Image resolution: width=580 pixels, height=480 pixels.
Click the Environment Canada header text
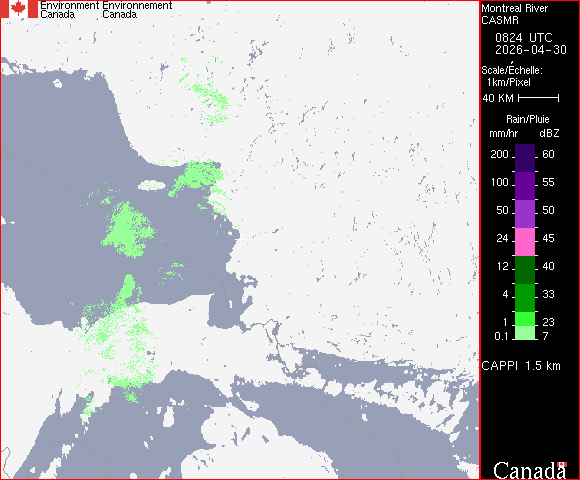(106, 10)
